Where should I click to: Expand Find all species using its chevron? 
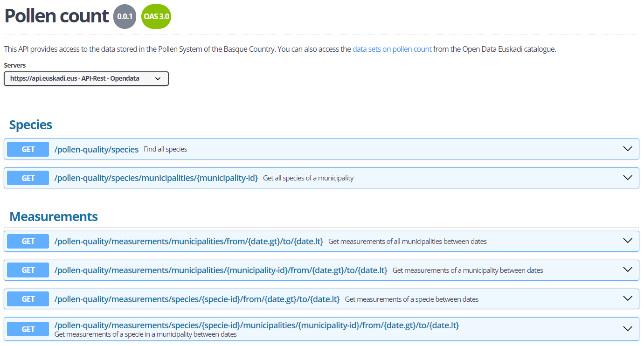(628, 149)
